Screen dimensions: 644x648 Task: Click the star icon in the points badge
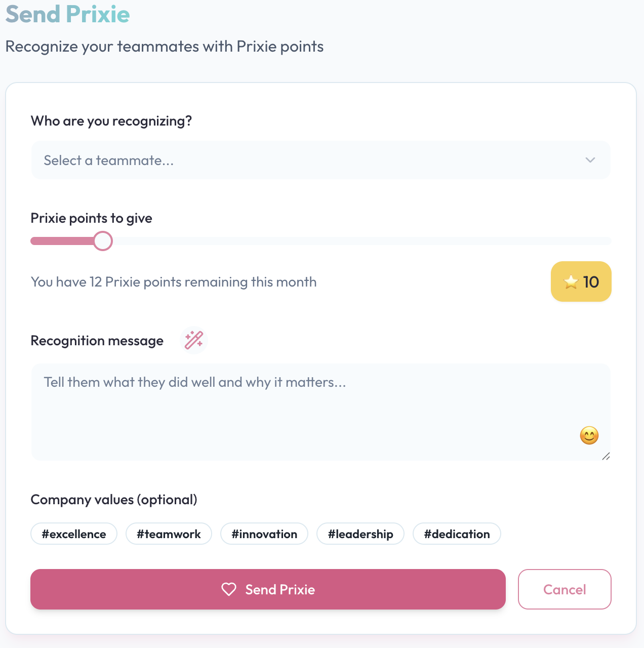[x=571, y=282]
